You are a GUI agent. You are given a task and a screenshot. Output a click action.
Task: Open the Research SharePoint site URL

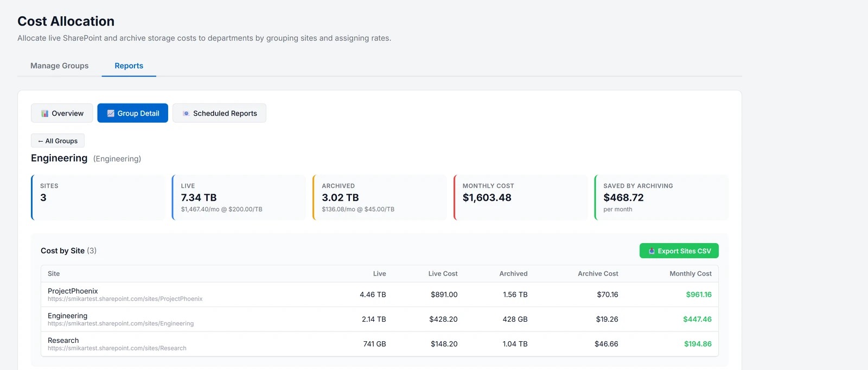click(117, 348)
